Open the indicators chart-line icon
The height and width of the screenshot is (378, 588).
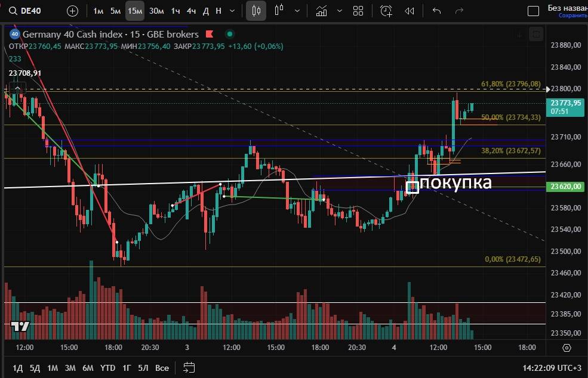(x=322, y=11)
